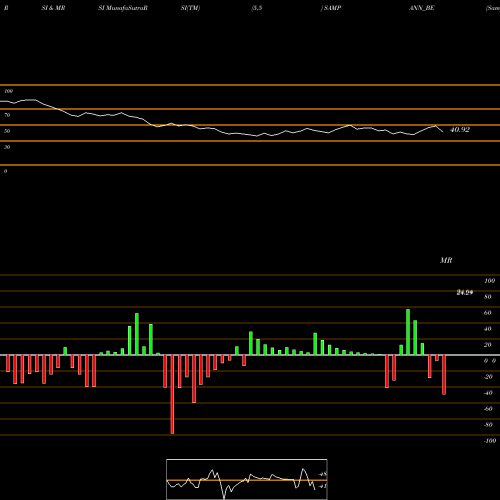
Task: Click the RSI axis label 30
Action: coord(7,147)
